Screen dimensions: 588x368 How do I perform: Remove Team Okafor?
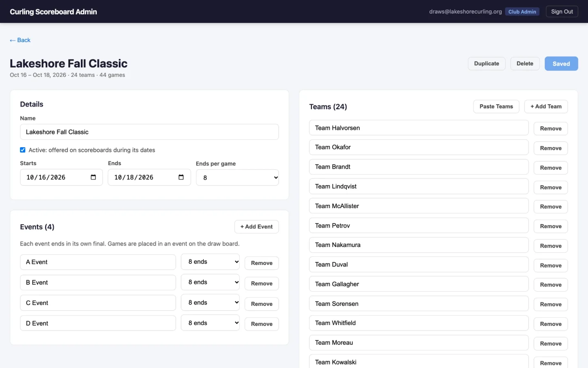pyautogui.click(x=551, y=148)
